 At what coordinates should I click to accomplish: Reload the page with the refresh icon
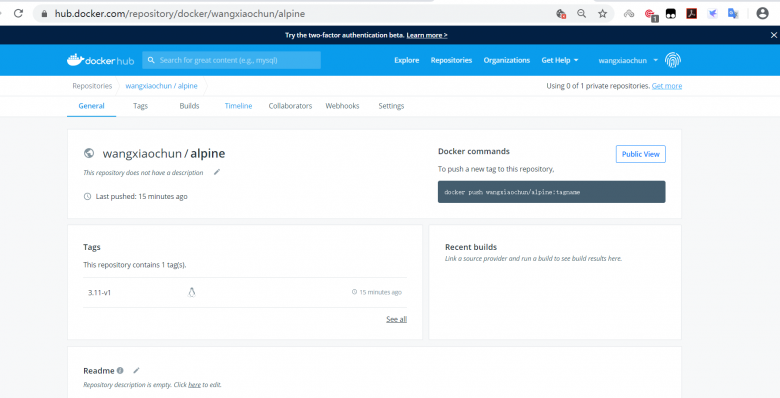(18, 13)
